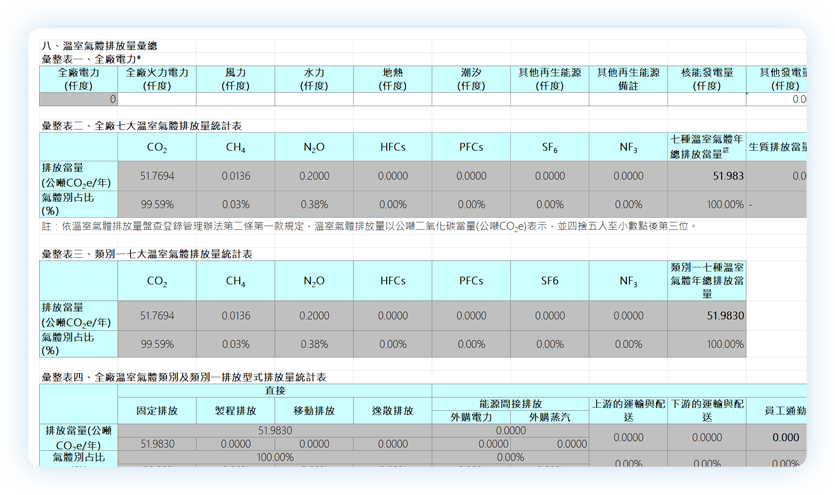
Task: Select the merged '51.9830' cell under 直接
Action: [275, 431]
